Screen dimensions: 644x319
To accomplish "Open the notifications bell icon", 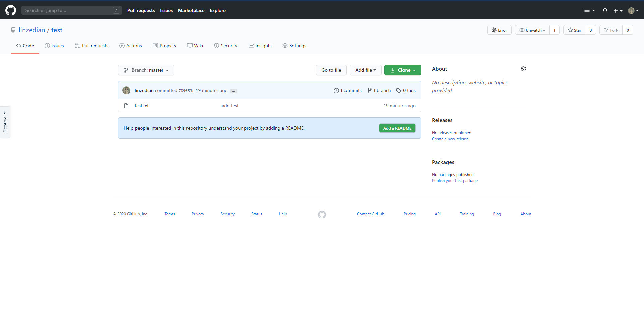I will pos(605,11).
